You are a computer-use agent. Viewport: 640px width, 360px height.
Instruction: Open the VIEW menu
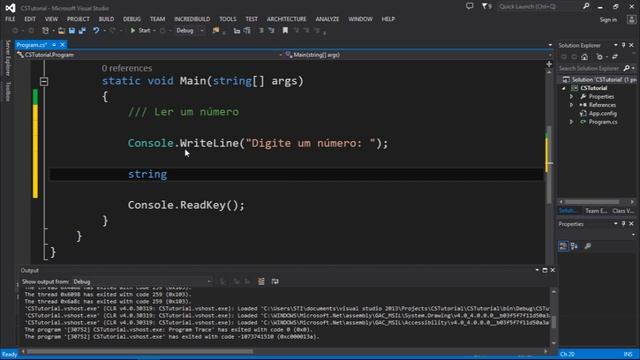tap(51, 19)
